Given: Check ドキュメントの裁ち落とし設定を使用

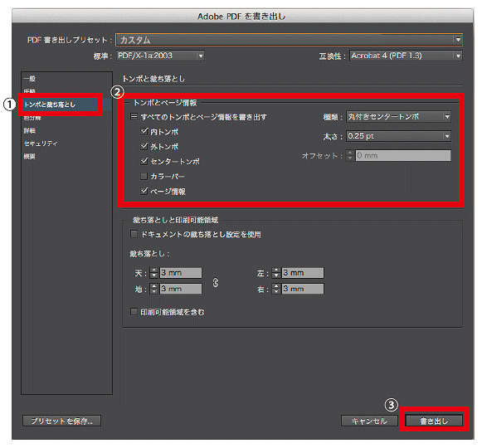Looking at the screenshot, I should click(134, 234).
